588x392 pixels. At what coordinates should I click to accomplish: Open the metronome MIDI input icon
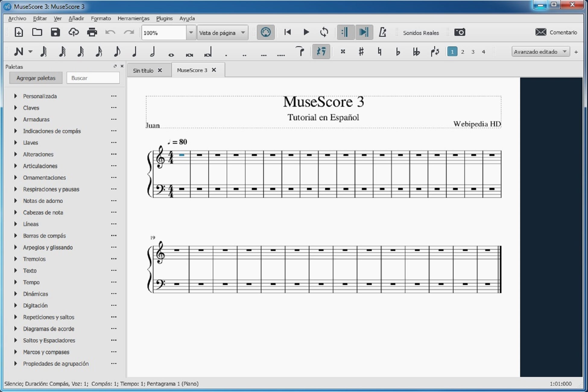(265, 32)
